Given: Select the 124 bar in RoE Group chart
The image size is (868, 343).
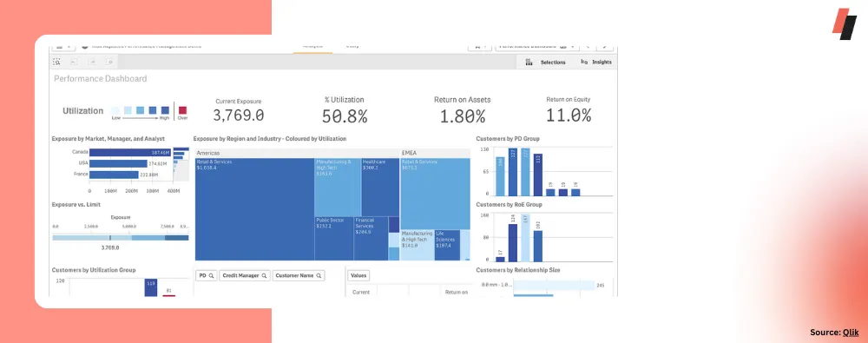Looking at the screenshot, I should 513,242.
